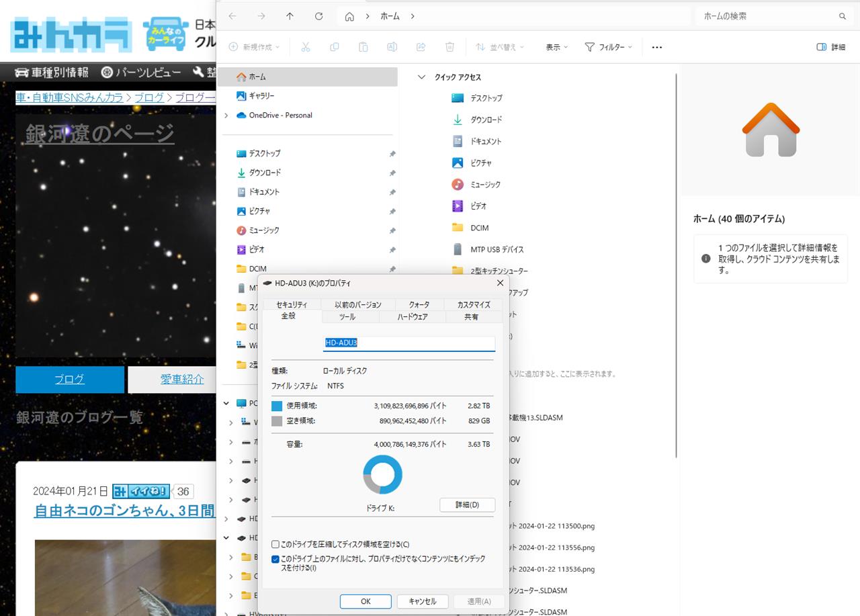This screenshot has width=860, height=616.
Task: Open the 自由ネコのゴンちゃん blog post
Action: click(125, 511)
